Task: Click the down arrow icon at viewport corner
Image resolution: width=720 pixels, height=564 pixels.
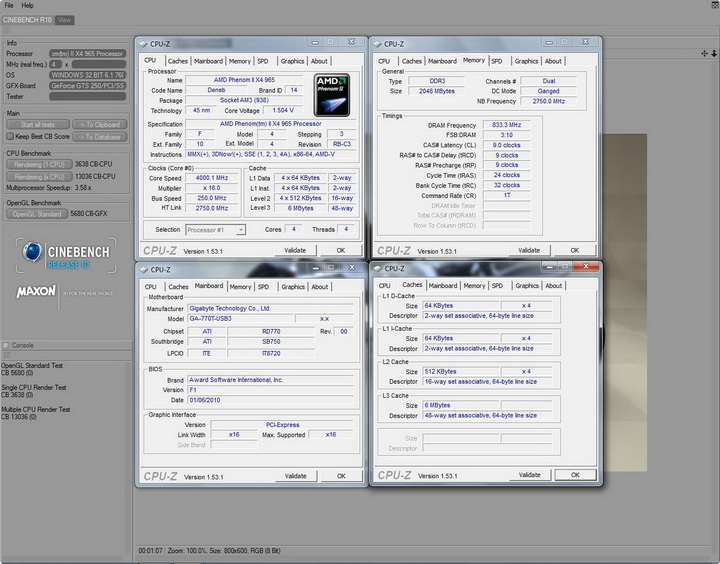Action: (714, 54)
